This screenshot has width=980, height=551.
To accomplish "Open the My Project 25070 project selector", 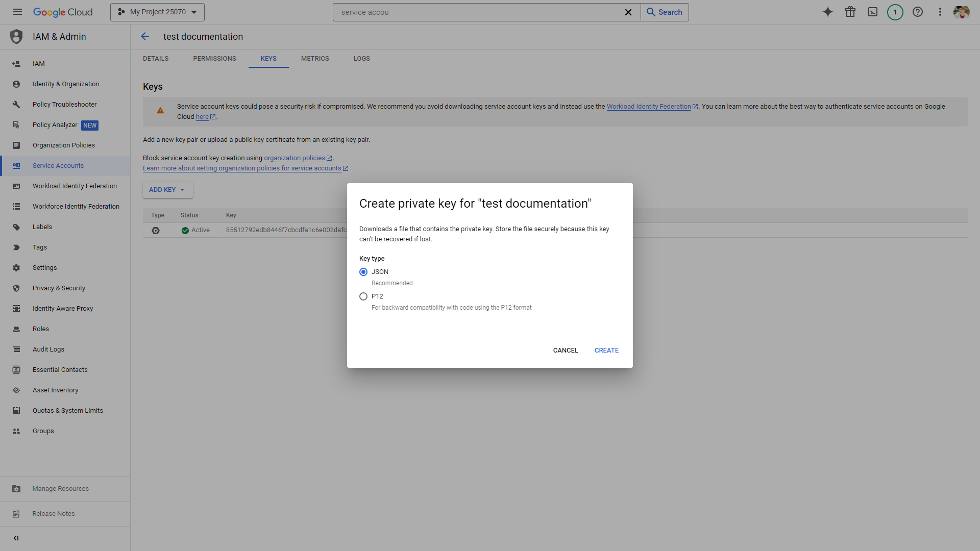I will [x=157, y=12].
